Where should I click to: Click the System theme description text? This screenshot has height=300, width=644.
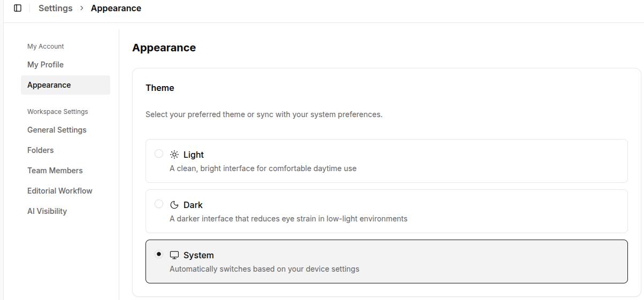(x=264, y=269)
